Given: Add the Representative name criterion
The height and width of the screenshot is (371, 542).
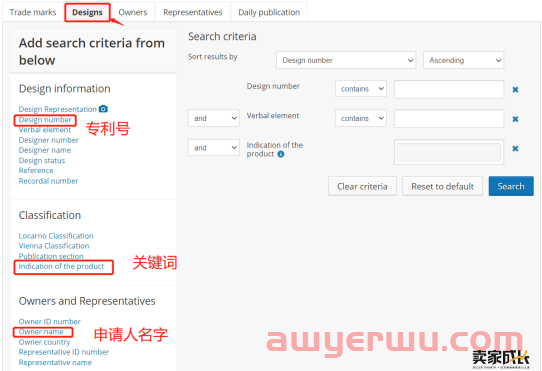Looking at the screenshot, I should pyautogui.click(x=55, y=362).
